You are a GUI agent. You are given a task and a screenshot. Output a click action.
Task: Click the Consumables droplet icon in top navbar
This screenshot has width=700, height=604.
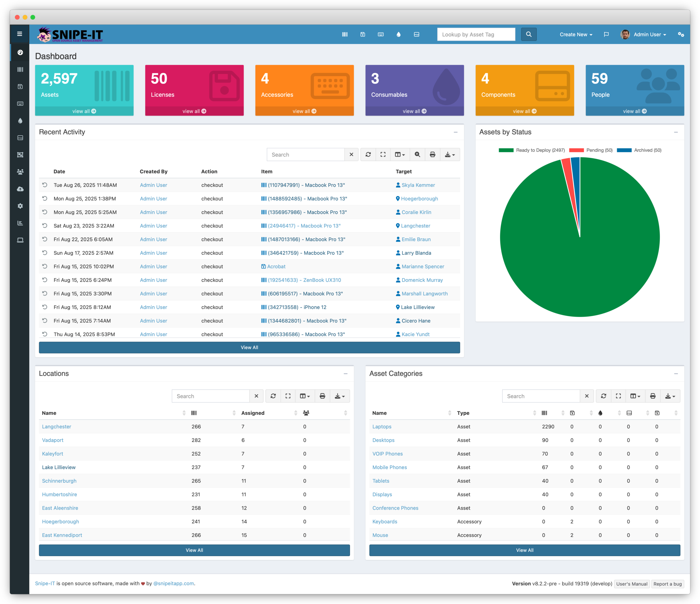[399, 34]
